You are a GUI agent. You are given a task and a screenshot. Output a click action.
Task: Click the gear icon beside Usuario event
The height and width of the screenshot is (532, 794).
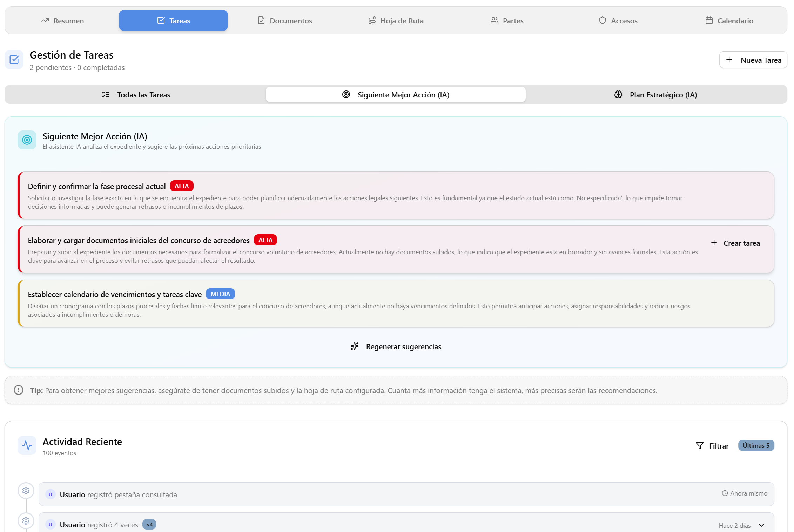pos(26,491)
